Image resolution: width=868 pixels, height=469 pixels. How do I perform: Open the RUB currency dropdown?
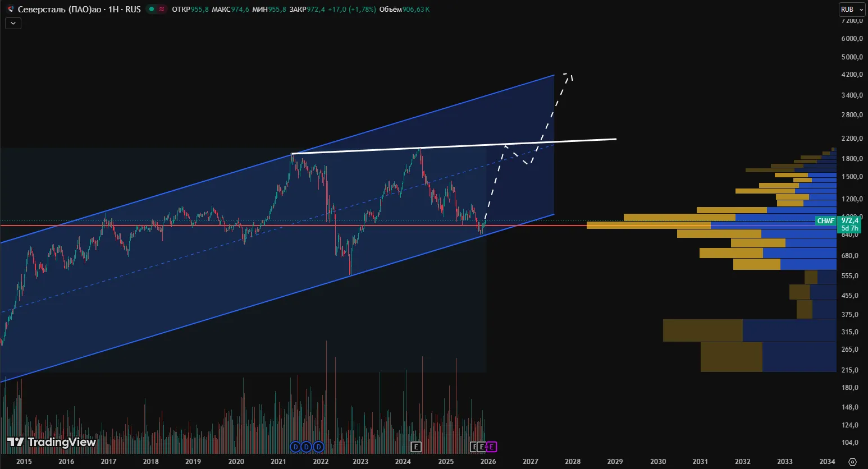click(852, 10)
